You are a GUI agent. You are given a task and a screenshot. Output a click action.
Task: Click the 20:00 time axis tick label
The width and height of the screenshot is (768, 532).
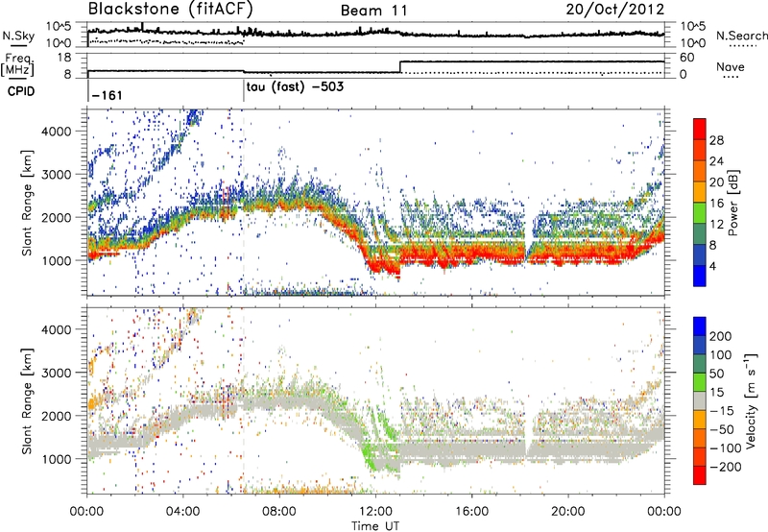[x=568, y=511]
